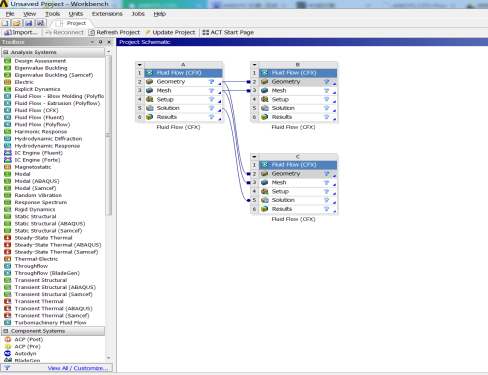The height and width of the screenshot is (375, 488).
Task: Click the Refresh Project button
Action: click(x=114, y=32)
